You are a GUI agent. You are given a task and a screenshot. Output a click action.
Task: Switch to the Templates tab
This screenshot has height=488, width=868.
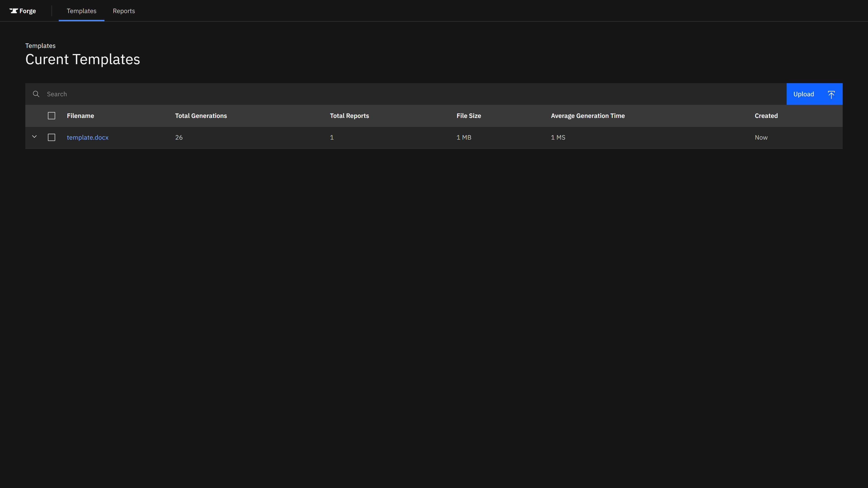tap(82, 11)
